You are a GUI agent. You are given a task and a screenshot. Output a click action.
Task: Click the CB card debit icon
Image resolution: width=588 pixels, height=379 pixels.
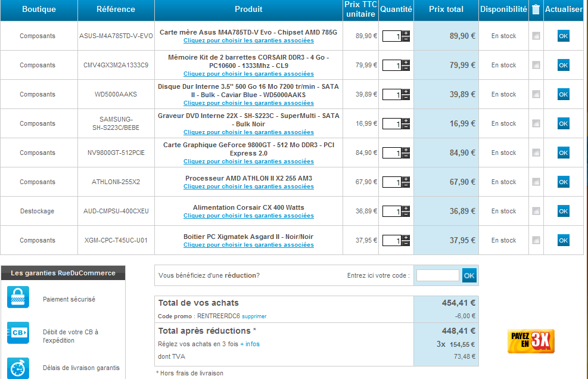tap(18, 333)
